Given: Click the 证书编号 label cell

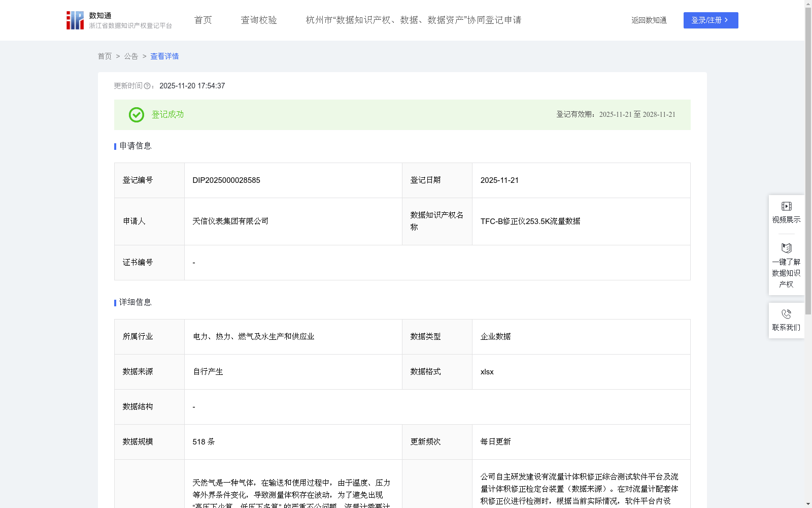Looking at the screenshot, I should (149, 263).
